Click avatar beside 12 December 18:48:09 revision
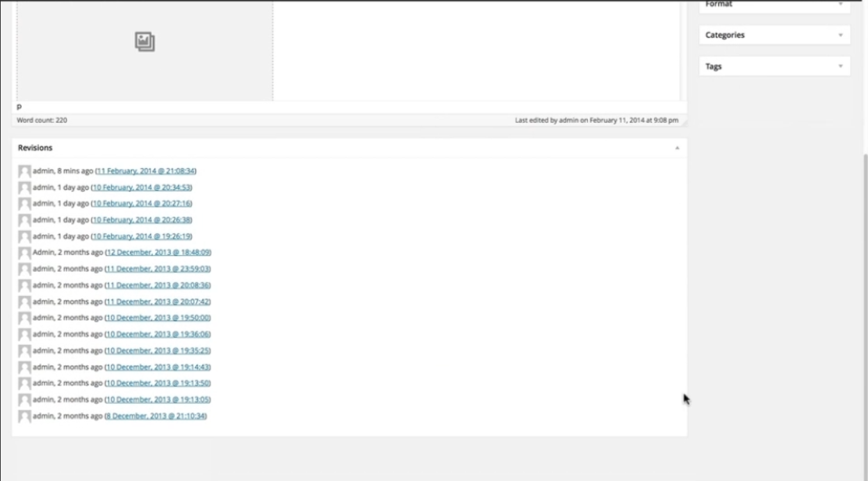The width and height of the screenshot is (868, 481). coord(25,253)
